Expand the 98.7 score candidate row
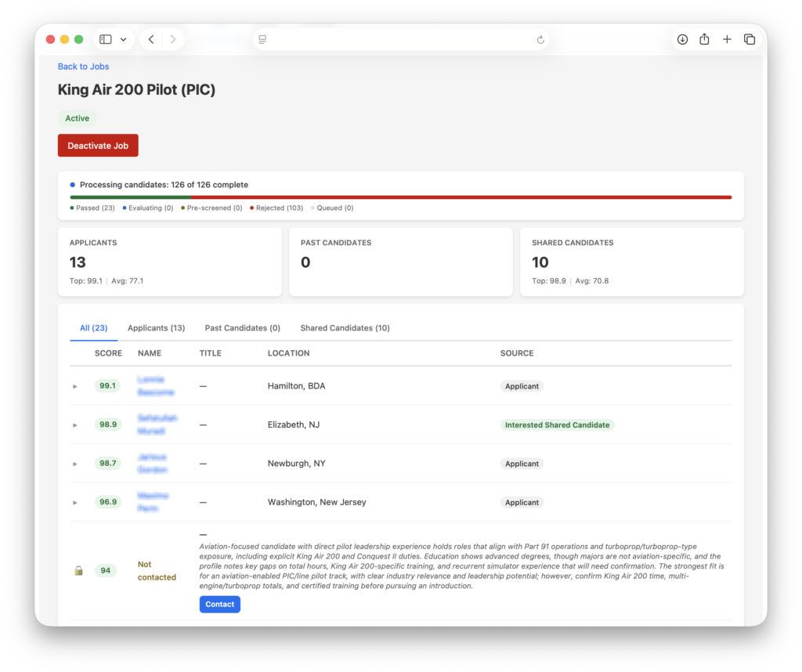This screenshot has width=802, height=672. coord(75,464)
